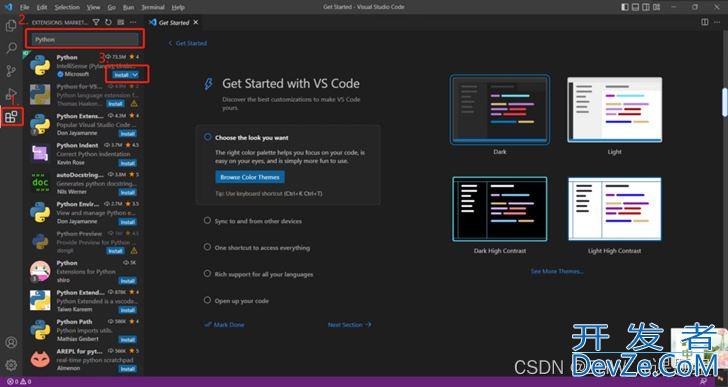The height and width of the screenshot is (387, 728).
Task: Install the Microsoft Python extension
Action: click(121, 75)
